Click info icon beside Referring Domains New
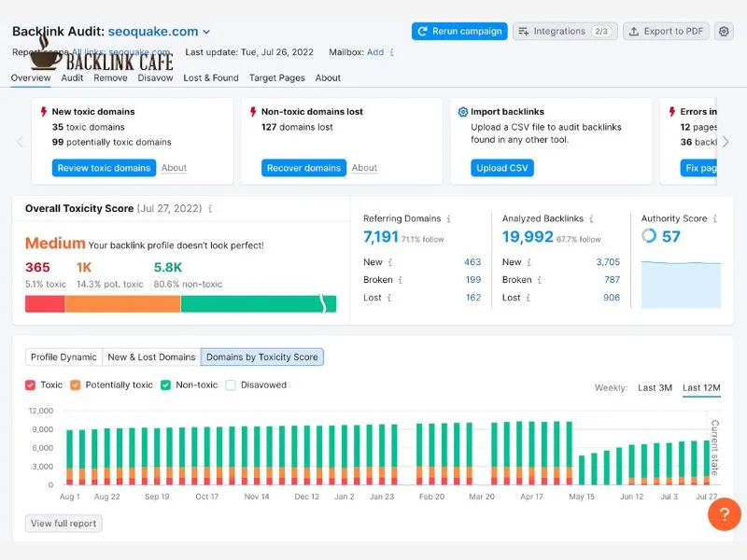This screenshot has width=747, height=560. point(390,262)
